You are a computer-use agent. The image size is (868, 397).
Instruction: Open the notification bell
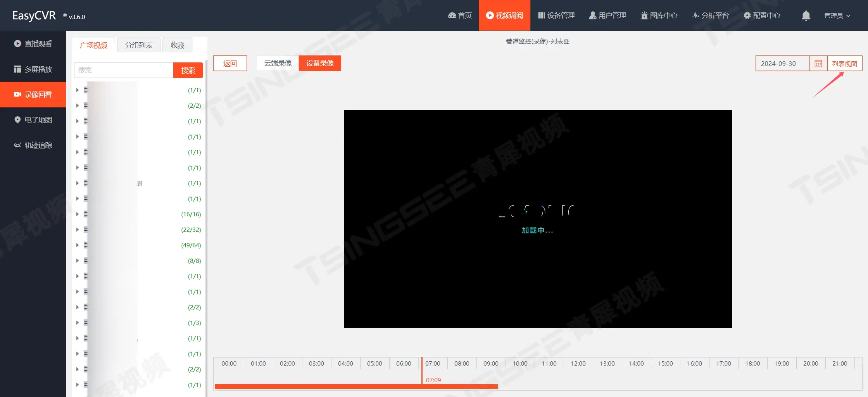tap(806, 16)
